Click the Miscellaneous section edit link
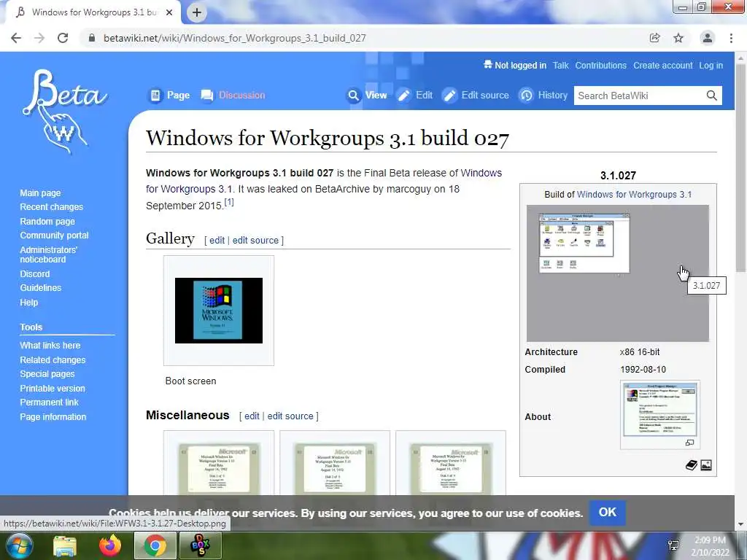Screen dimensions: 747x560 (x=252, y=416)
